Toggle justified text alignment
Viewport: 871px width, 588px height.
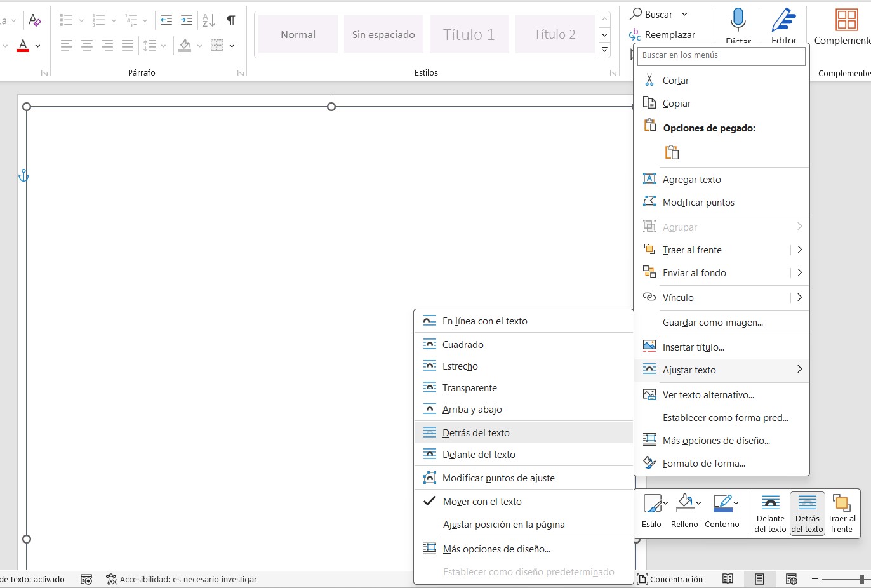[128, 46]
